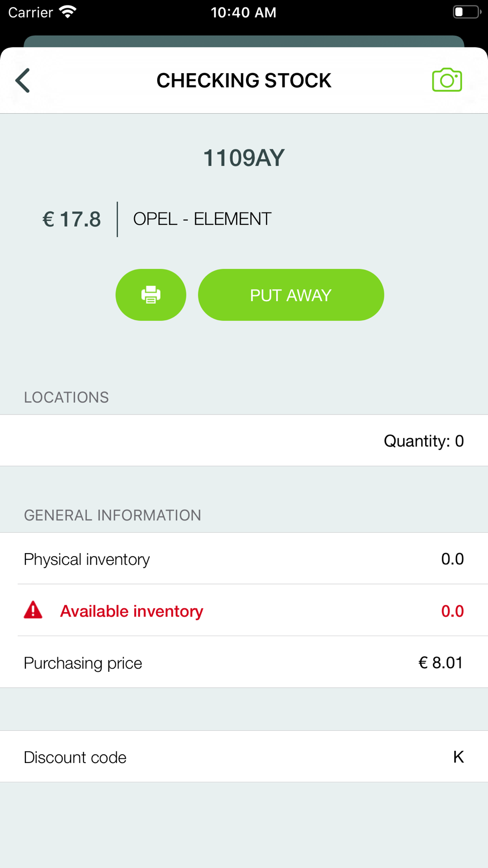Image resolution: width=488 pixels, height=868 pixels.
Task: Tap the OPEL - ELEMENT description
Action: [x=202, y=219]
